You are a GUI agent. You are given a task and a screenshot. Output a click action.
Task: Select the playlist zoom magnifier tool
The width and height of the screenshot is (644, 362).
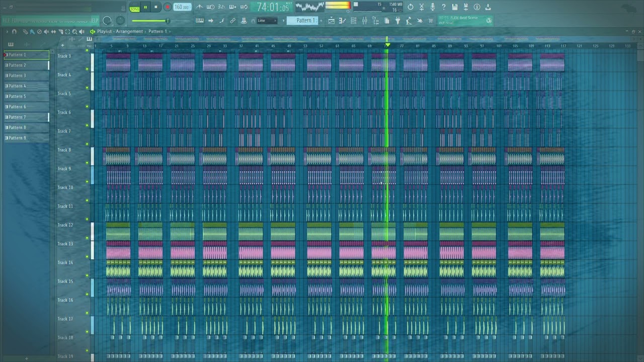coord(74,31)
